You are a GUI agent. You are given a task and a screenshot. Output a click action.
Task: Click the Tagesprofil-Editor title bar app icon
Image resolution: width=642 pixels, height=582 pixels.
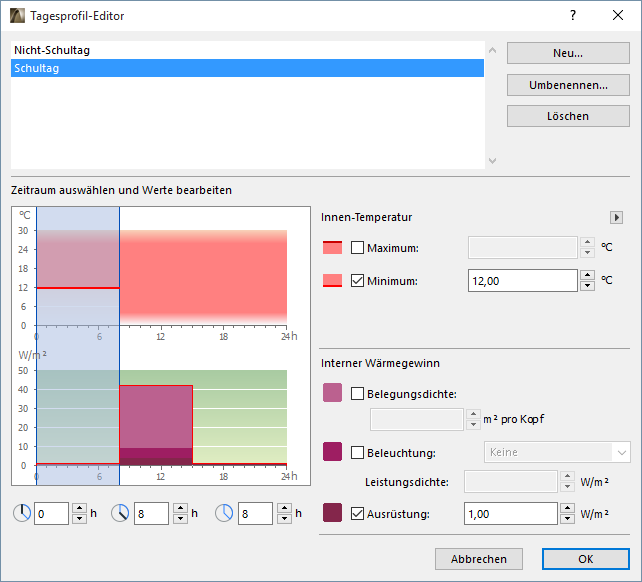point(17,16)
